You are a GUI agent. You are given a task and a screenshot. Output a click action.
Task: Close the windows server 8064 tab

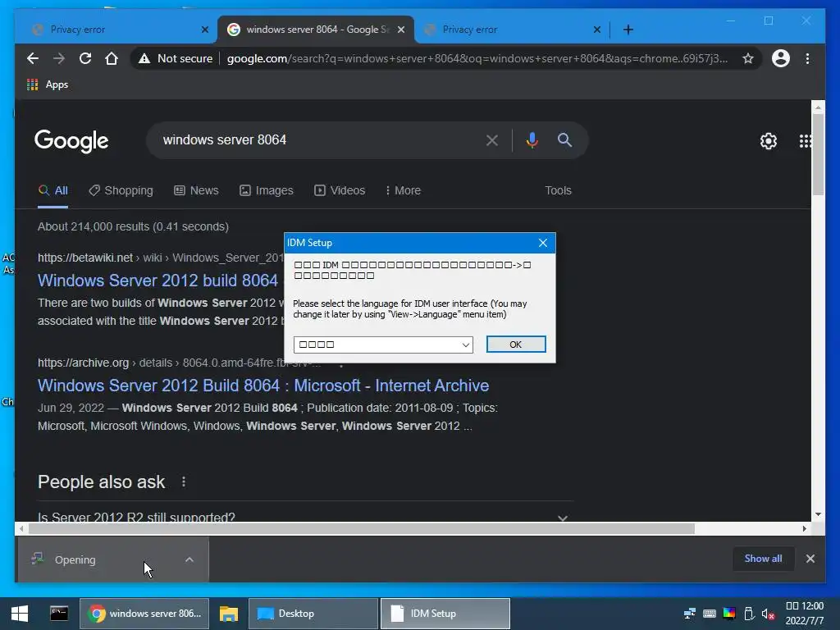pos(400,30)
